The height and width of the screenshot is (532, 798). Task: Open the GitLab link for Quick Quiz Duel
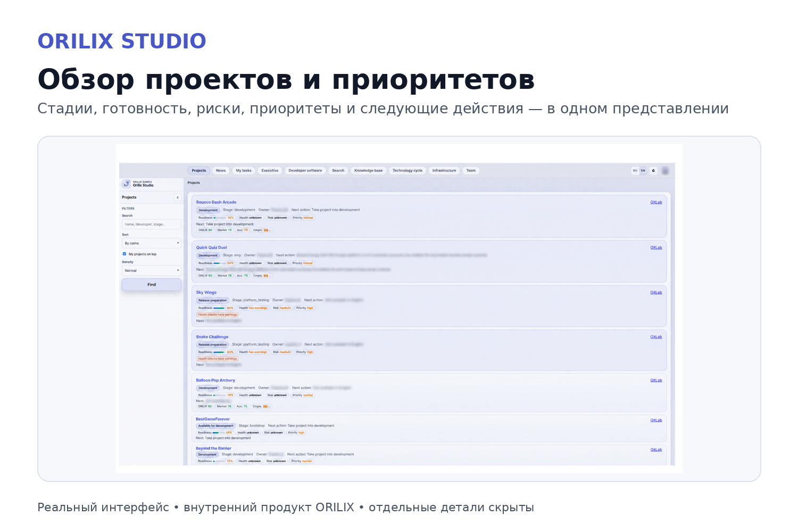click(x=656, y=247)
